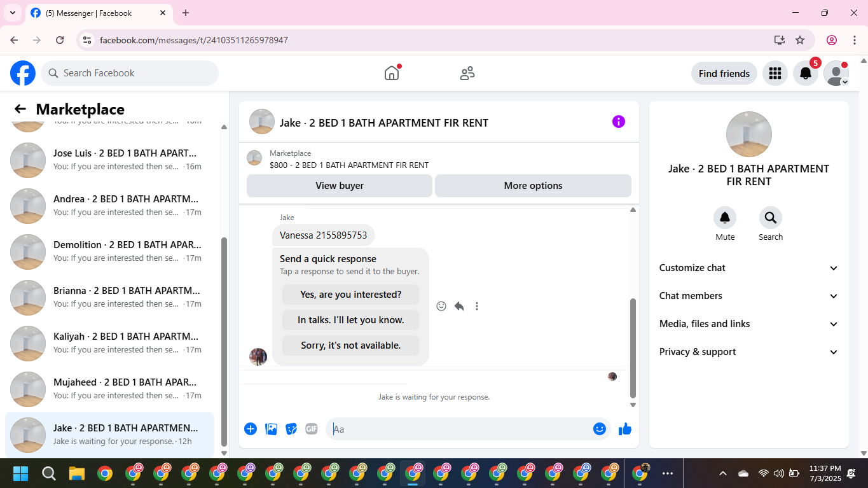
Task: Expand the Chat members section
Action: (x=749, y=296)
